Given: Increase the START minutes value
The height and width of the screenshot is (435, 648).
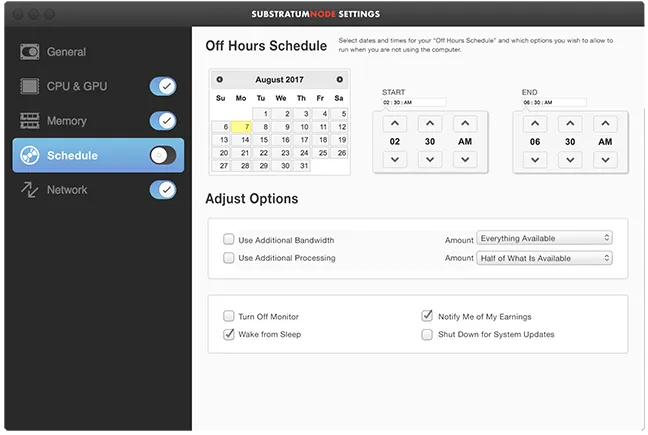Looking at the screenshot, I should pos(430,124).
